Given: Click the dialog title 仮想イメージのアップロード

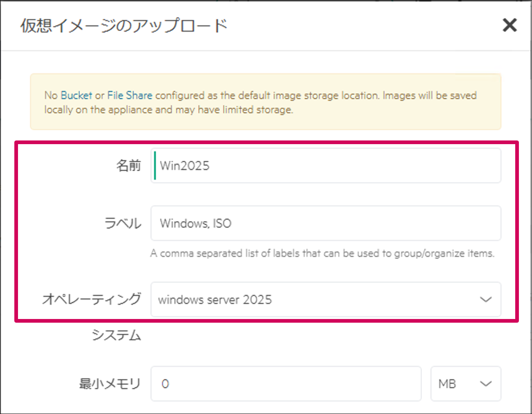Looking at the screenshot, I should point(122,25).
